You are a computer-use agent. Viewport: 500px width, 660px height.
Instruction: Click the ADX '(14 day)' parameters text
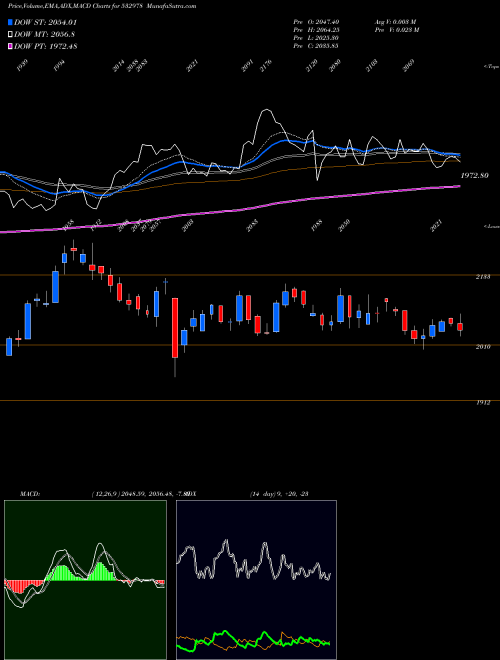pyautogui.click(x=263, y=494)
